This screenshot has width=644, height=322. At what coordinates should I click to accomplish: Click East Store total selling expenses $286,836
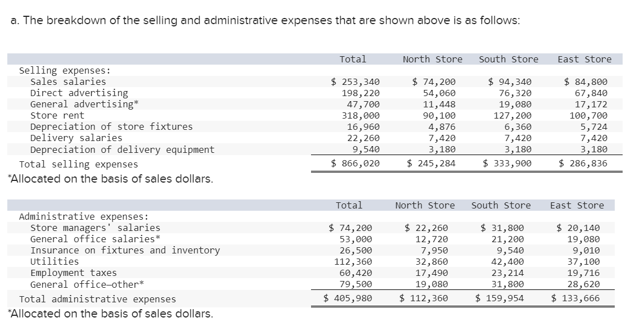click(x=583, y=164)
